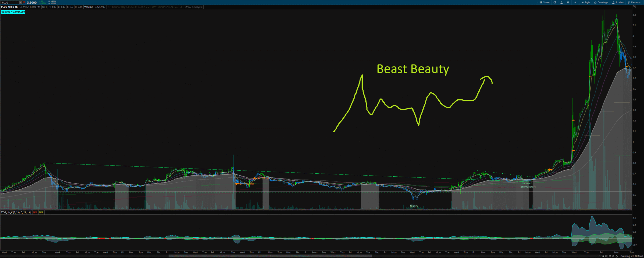This screenshot has width=644, height=258.
Task: Click the Share chart button
Action: [544, 2]
